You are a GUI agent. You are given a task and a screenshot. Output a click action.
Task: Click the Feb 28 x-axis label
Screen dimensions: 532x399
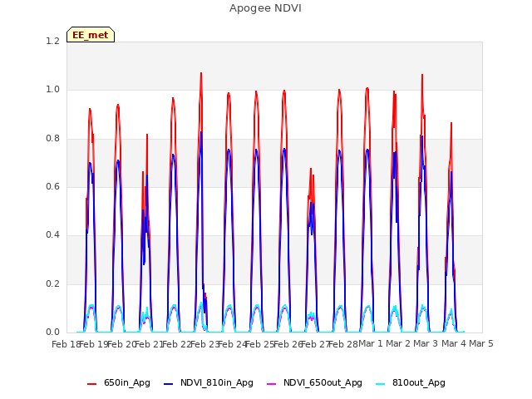[343, 344]
